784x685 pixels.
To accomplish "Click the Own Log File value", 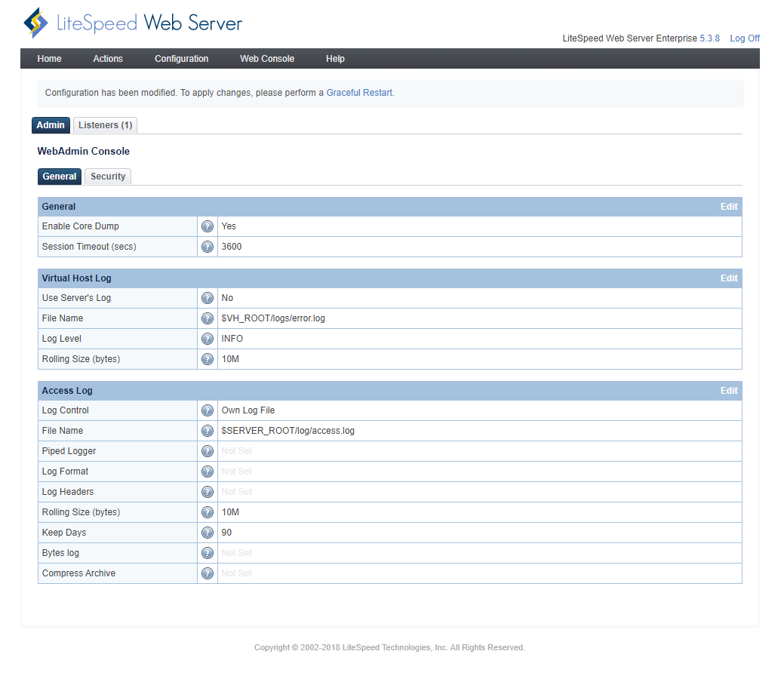I will coord(248,410).
